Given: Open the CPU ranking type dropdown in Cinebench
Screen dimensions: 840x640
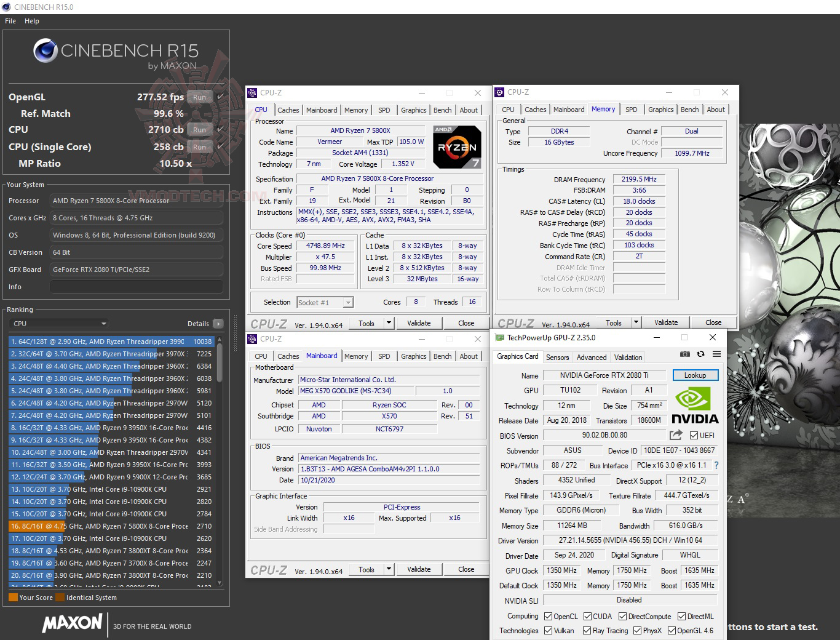Looking at the screenshot, I should click(x=59, y=324).
